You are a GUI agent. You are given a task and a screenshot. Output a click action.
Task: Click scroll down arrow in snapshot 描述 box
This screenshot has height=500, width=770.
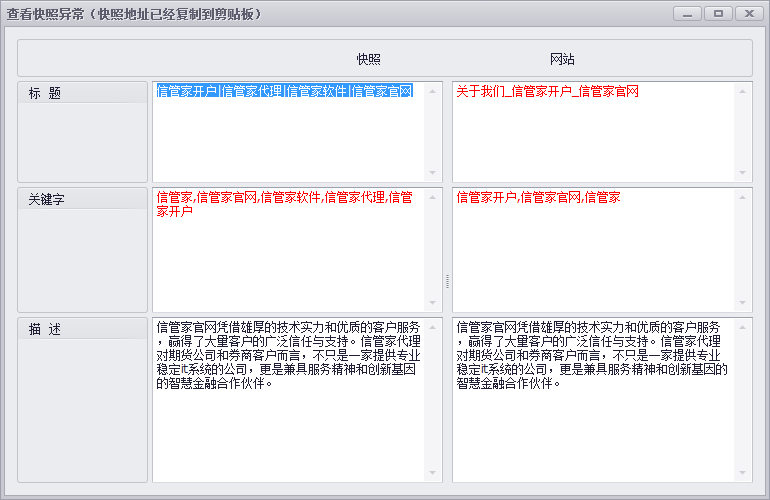pos(433,473)
